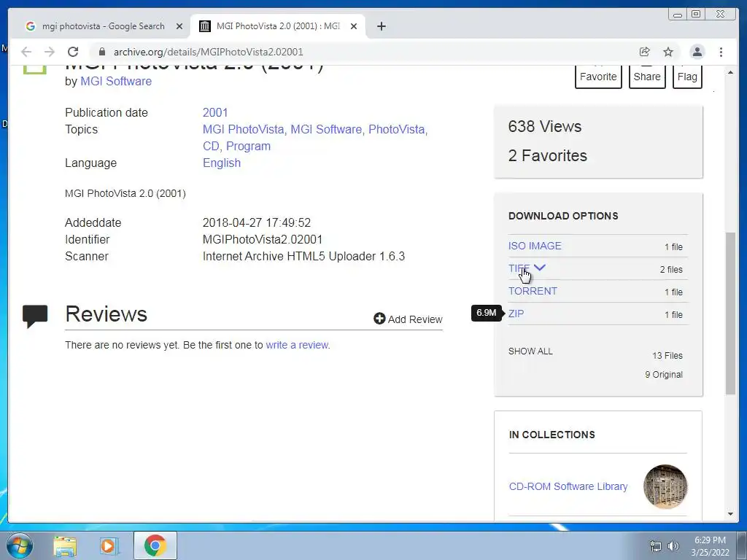Screen dimensions: 747x560
Task: Open the MGI Software topic link
Action: [x=326, y=130]
